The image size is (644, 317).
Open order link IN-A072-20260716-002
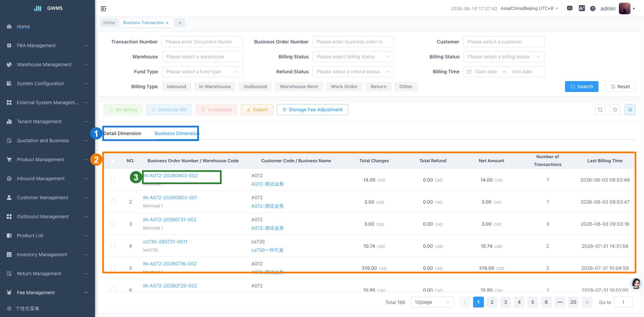point(170,264)
